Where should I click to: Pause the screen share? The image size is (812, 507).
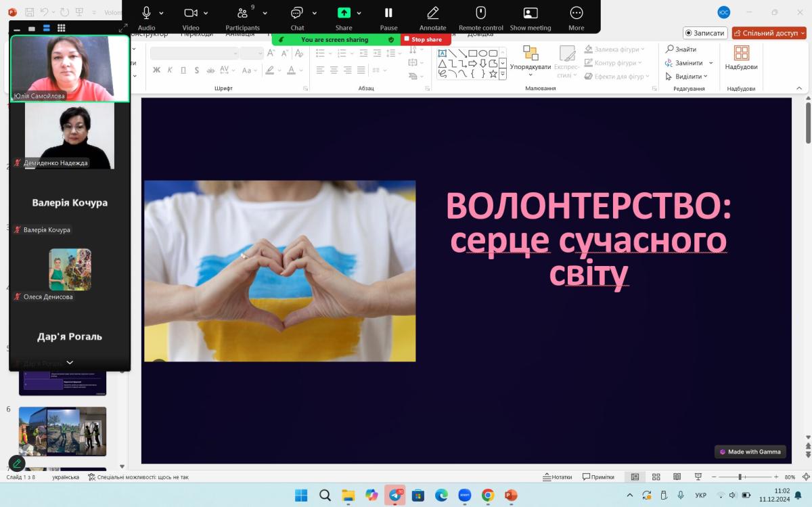pyautogui.click(x=388, y=13)
